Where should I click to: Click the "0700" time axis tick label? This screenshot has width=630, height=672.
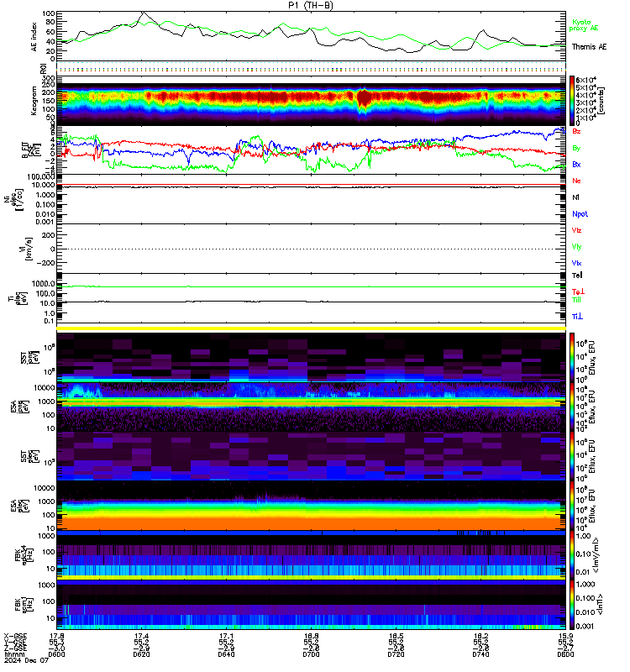(x=311, y=654)
